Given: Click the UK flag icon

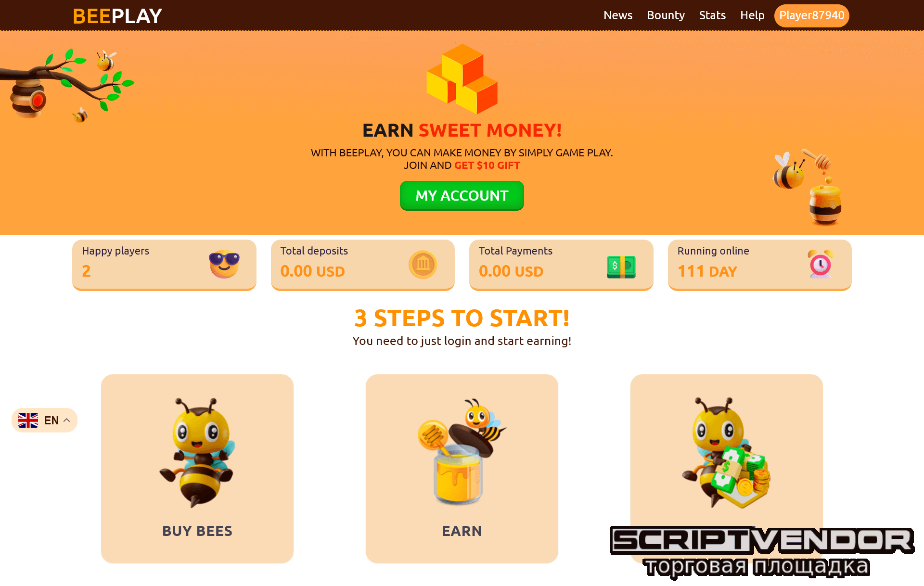Looking at the screenshot, I should click(x=28, y=420).
